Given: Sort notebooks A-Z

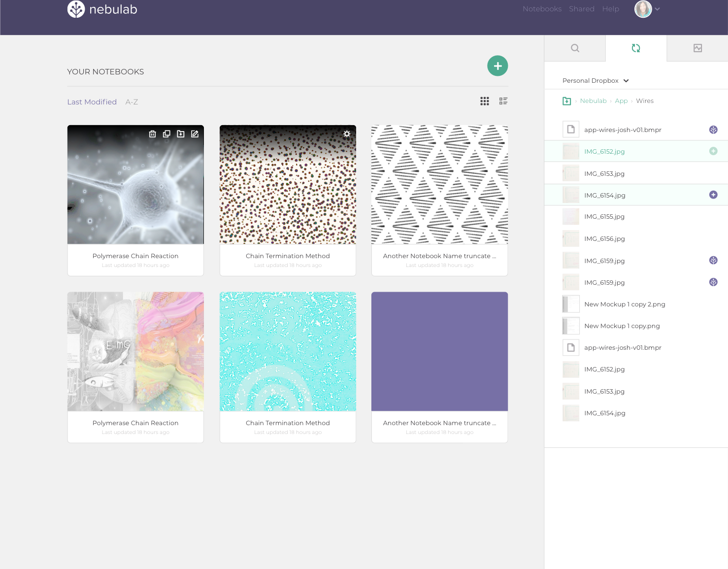Looking at the screenshot, I should (132, 102).
